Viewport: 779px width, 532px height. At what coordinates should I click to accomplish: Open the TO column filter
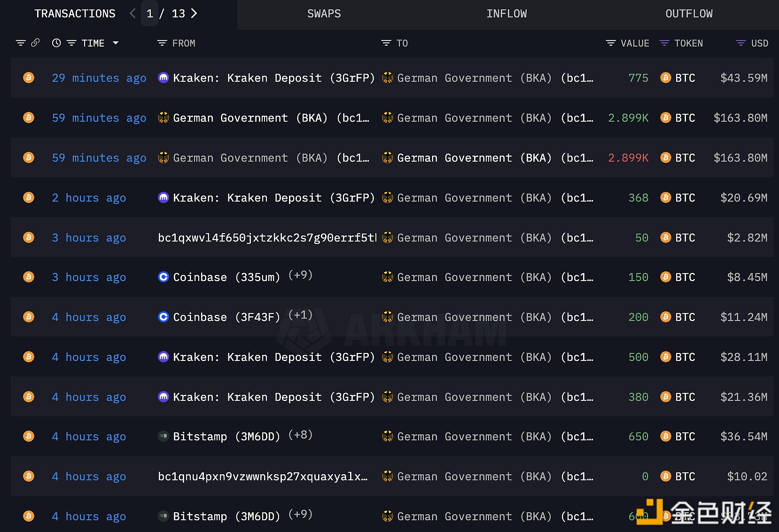coord(386,43)
